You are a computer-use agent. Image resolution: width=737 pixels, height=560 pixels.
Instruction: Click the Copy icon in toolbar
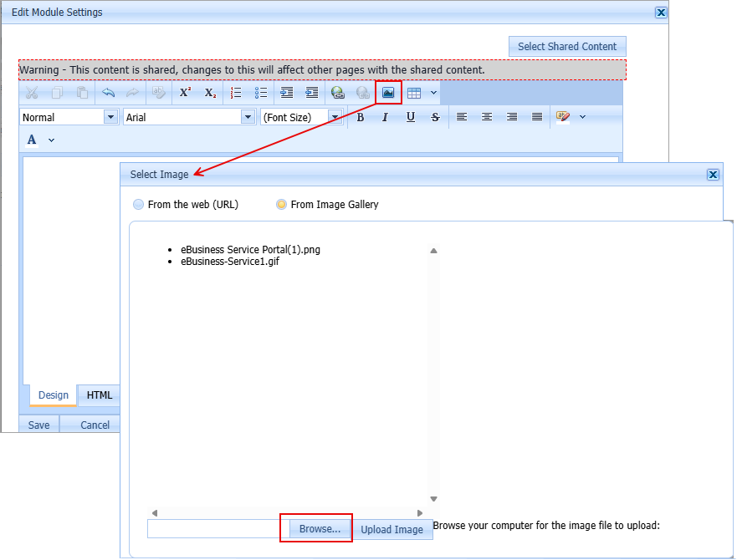(x=57, y=93)
